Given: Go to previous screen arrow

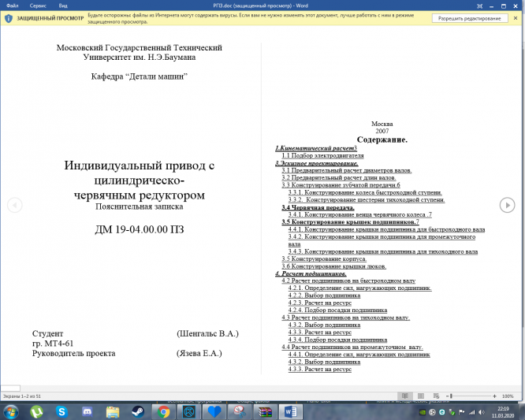Looking at the screenshot, I should [15, 205].
